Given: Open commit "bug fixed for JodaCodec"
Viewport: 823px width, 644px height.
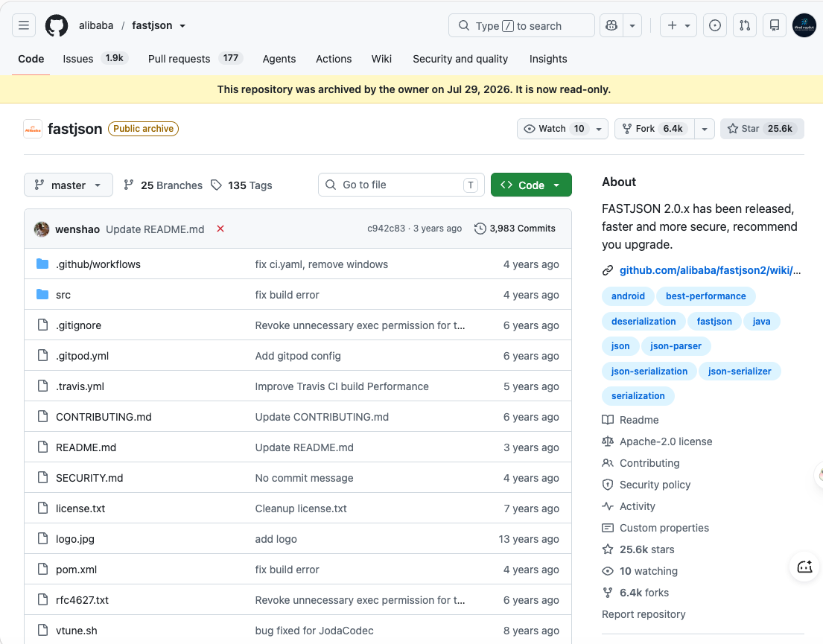Looking at the screenshot, I should click(x=314, y=631).
